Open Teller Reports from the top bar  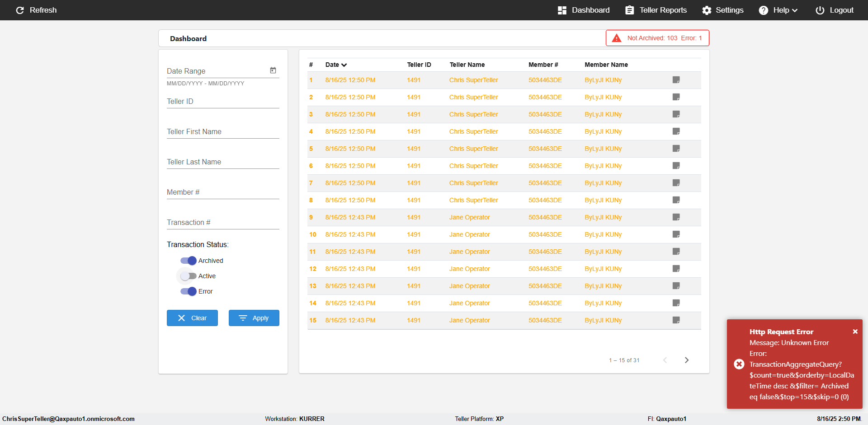coord(656,10)
